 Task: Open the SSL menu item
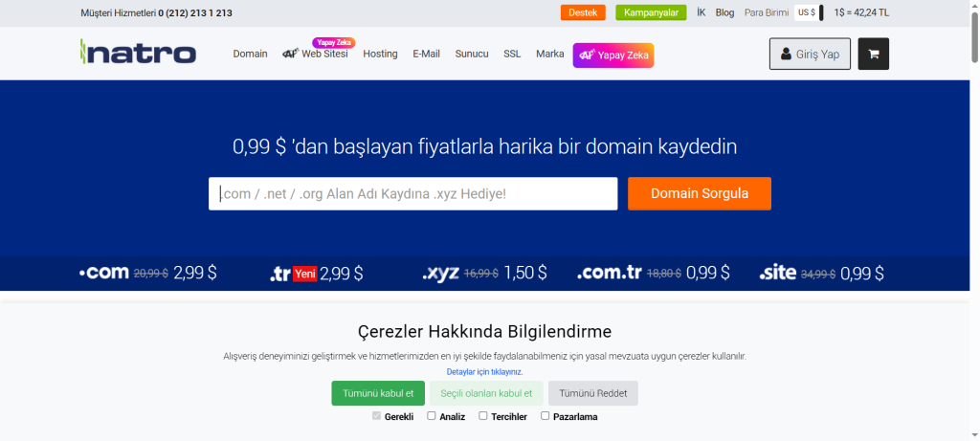point(512,54)
